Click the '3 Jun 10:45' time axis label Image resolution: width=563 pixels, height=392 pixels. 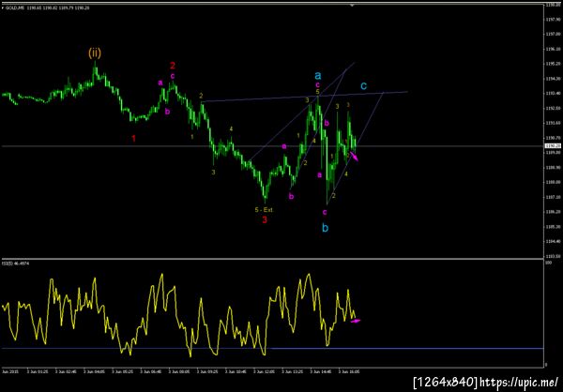tap(237, 372)
